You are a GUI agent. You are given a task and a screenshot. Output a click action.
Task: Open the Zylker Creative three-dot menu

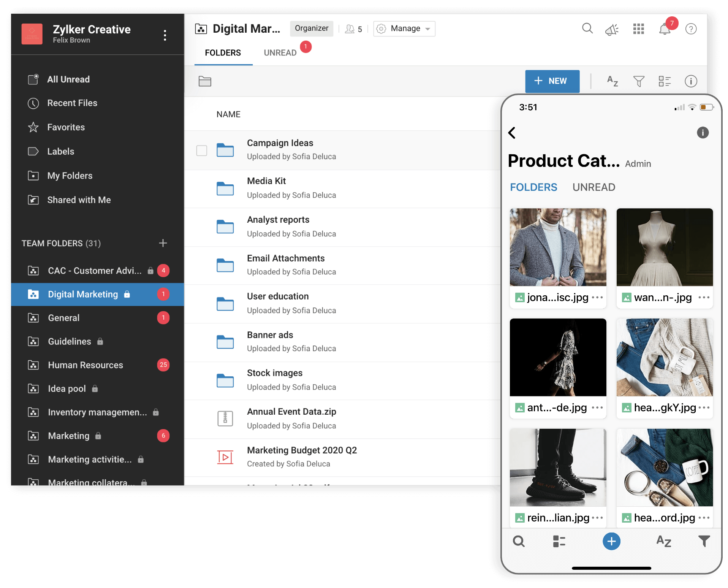165,35
